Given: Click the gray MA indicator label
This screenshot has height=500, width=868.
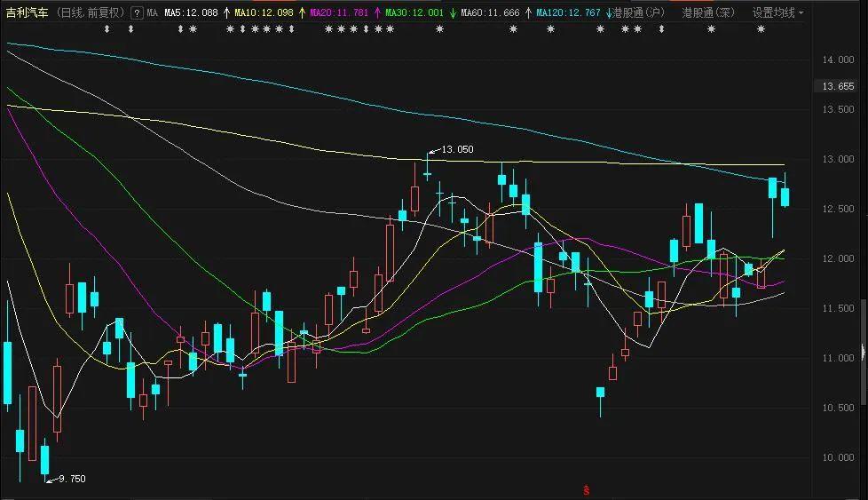Looking at the screenshot, I should click(x=153, y=12).
